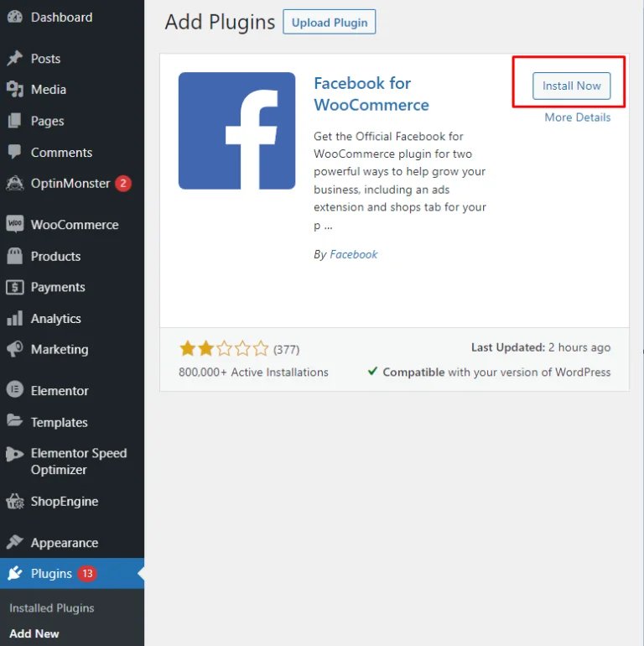Click the Elementor circle icon

point(14,391)
